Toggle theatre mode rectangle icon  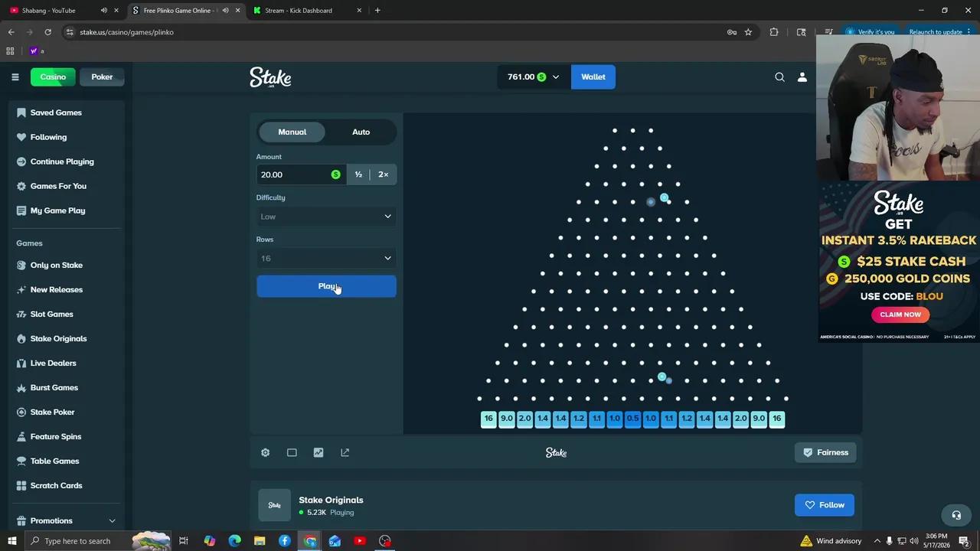pos(292,452)
